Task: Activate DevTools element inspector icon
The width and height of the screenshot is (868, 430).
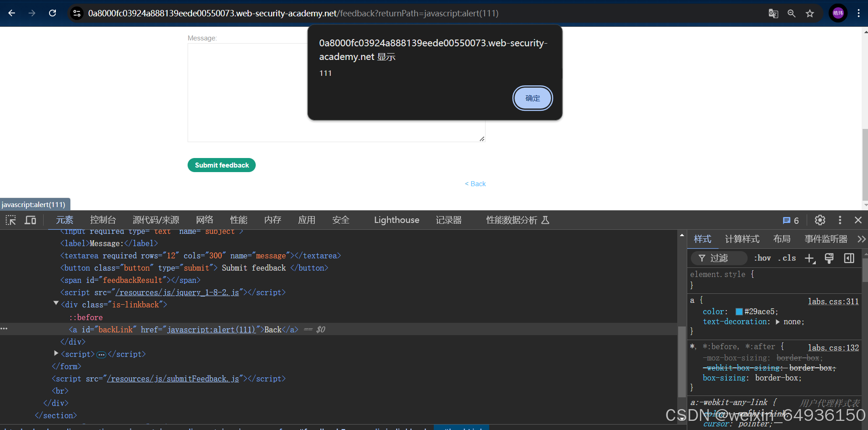Action: point(10,220)
